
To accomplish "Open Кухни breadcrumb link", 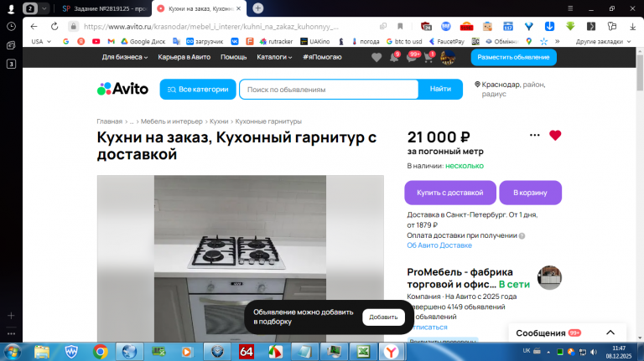I will [x=219, y=121].
